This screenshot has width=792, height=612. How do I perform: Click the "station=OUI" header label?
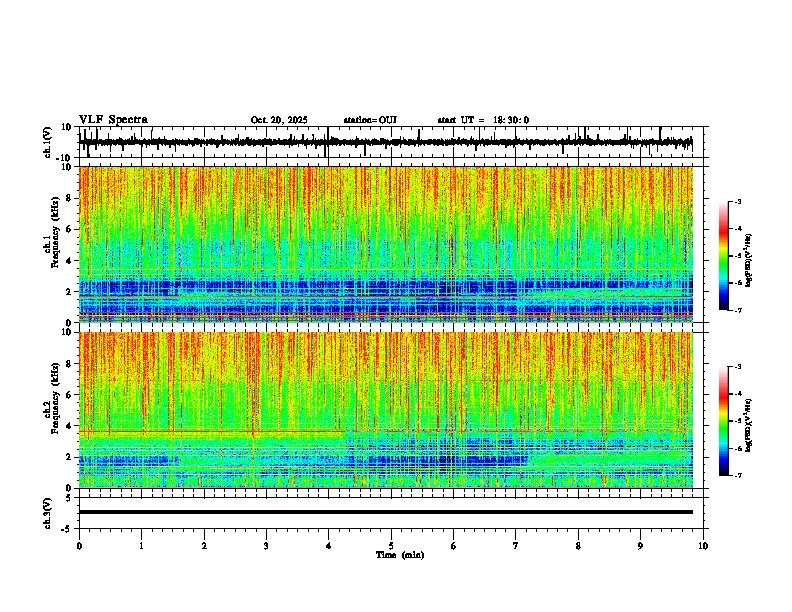click(370, 120)
